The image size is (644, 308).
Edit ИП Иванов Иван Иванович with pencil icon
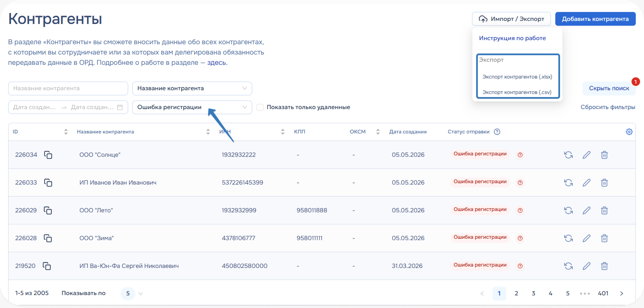(587, 183)
